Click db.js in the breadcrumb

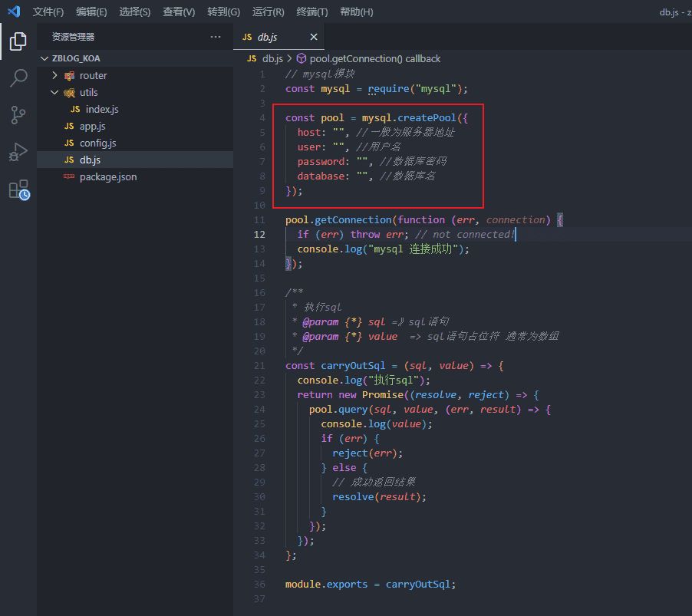pyautogui.click(x=272, y=59)
